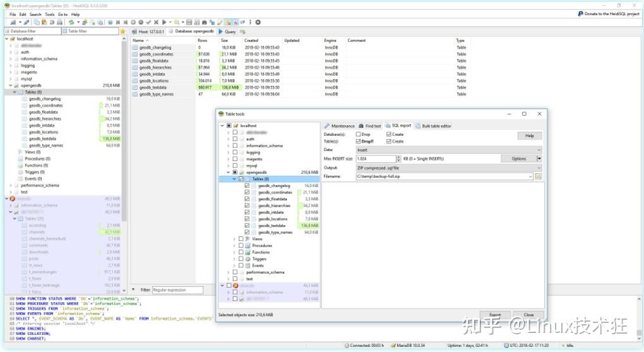Collapse Tables (8) node in main left tree
This screenshot has height=352, width=644.
click(x=15, y=92)
